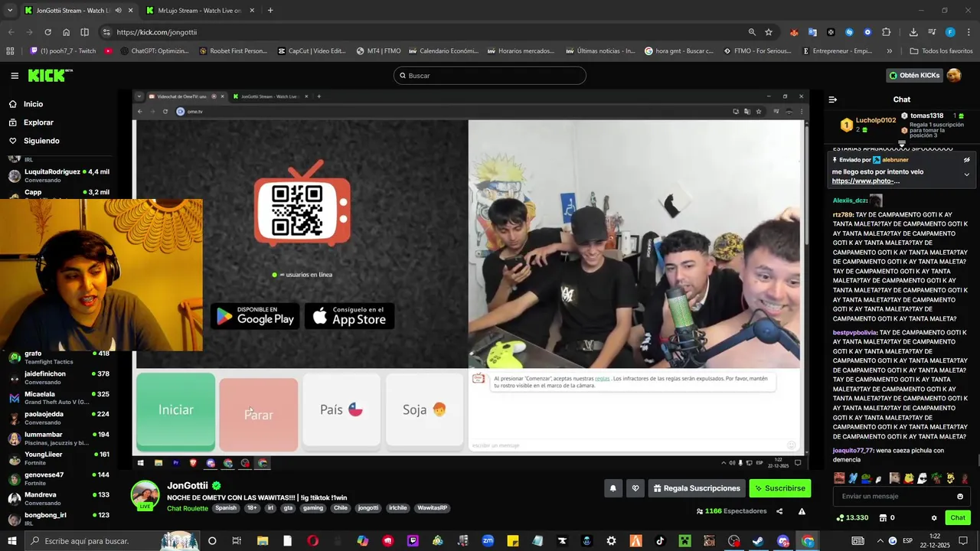Open the photo link in pinned message
This screenshot has width=980, height=551.
(x=866, y=181)
